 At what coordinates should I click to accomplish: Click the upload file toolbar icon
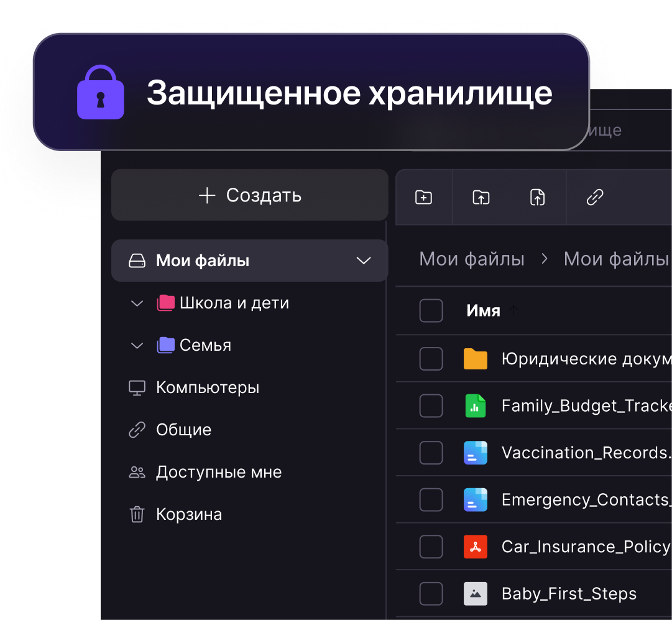[538, 197]
